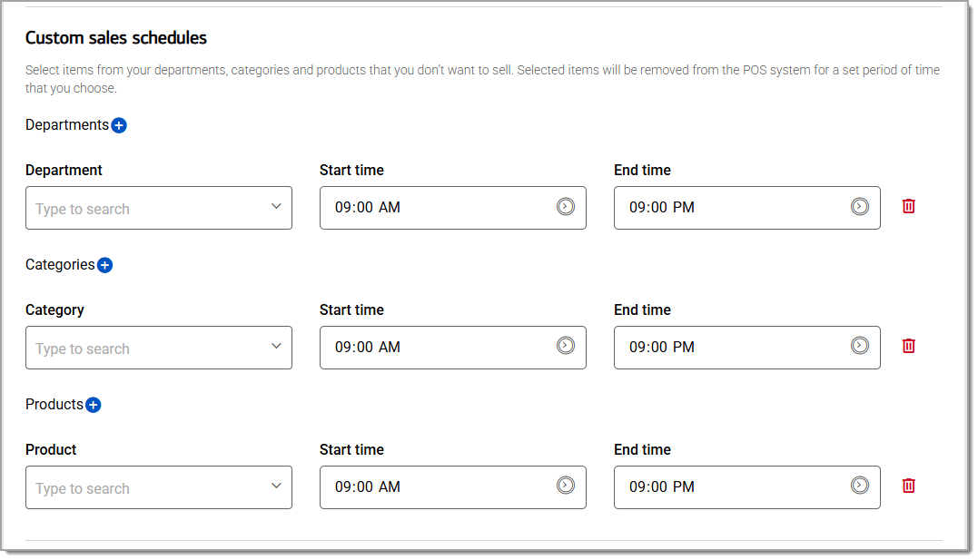The image size is (978, 560).
Task: Remove the Category schedule row with trash icon
Action: pyautogui.click(x=908, y=346)
